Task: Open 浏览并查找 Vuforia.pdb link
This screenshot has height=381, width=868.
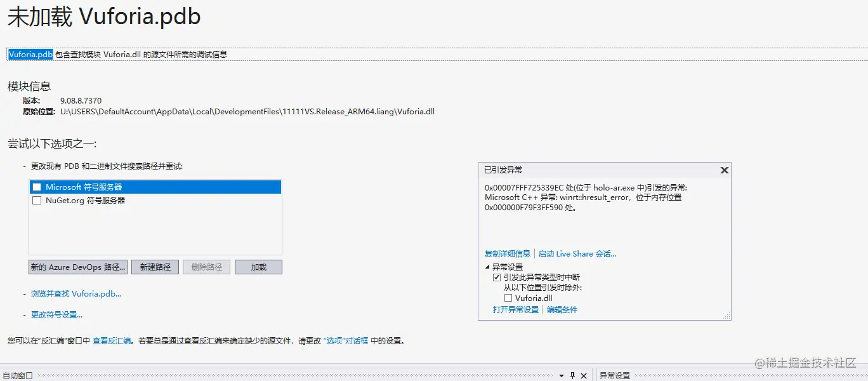Action: [x=76, y=294]
